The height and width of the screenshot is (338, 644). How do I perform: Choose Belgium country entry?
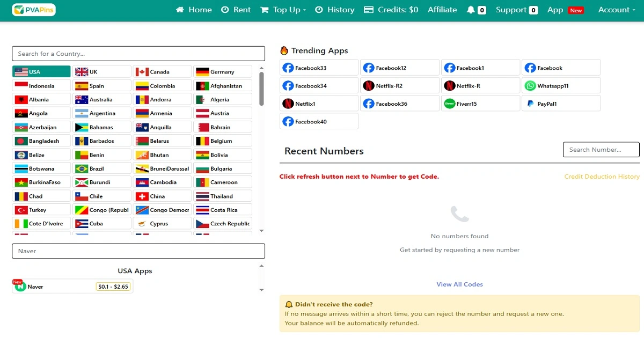coord(223,141)
